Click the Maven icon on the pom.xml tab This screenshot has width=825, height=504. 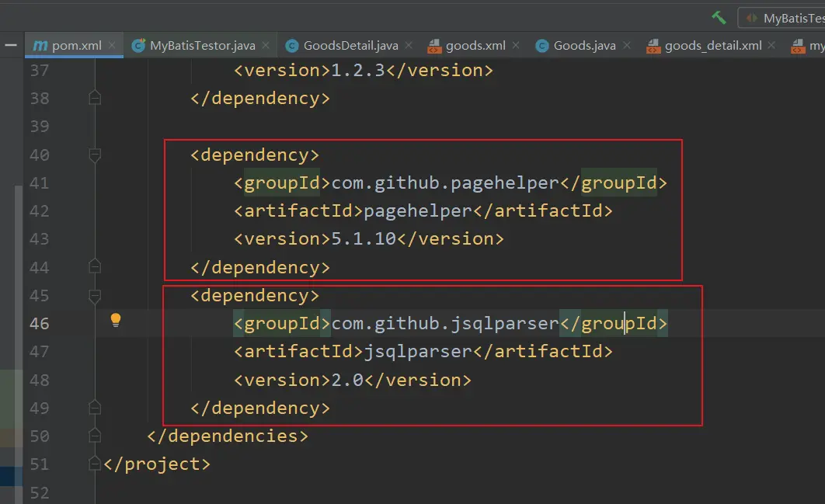click(x=40, y=46)
